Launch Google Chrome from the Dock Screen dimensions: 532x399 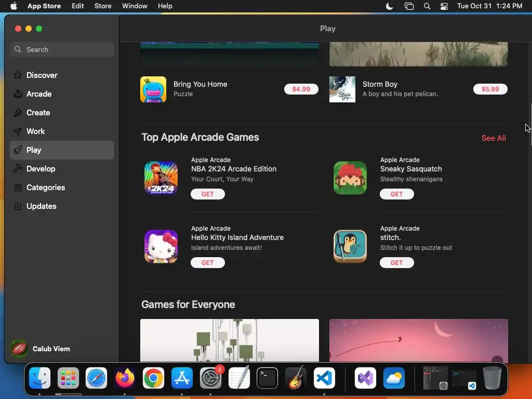(153, 378)
